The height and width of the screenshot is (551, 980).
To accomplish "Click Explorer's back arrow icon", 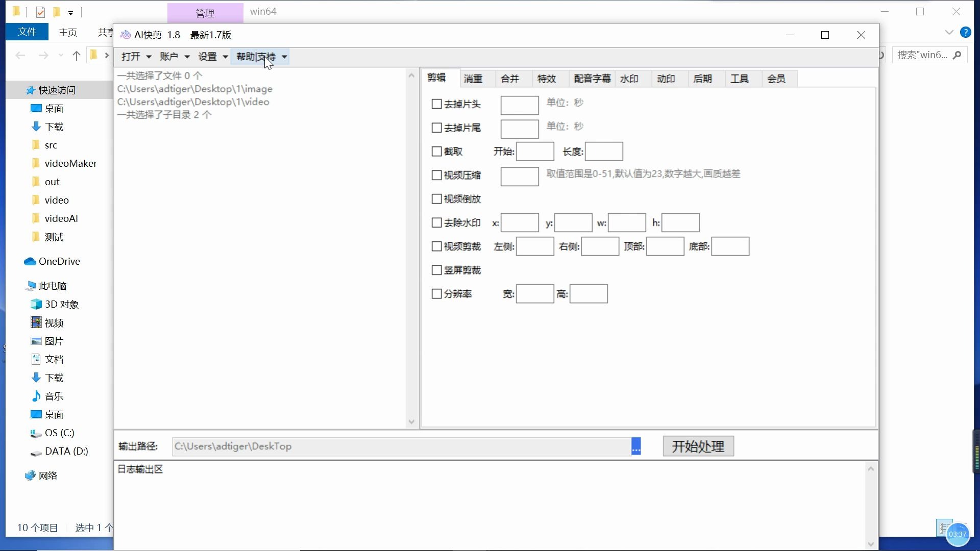I will (20, 56).
